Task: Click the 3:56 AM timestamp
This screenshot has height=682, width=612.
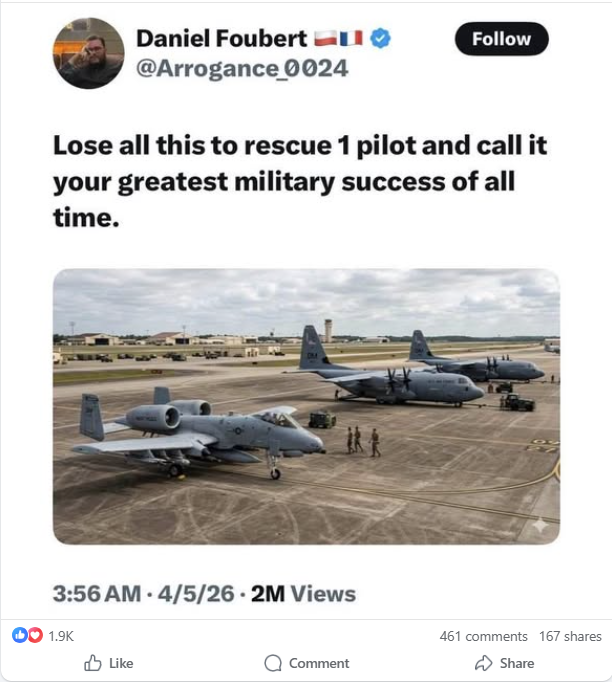Action: 97,594
